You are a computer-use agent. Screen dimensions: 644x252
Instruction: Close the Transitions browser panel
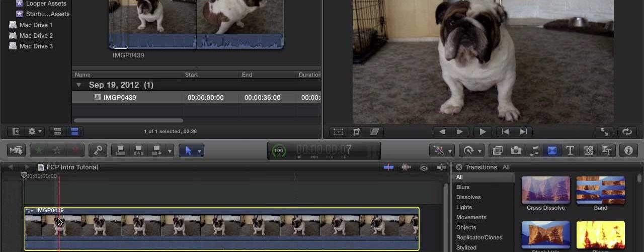click(x=459, y=167)
